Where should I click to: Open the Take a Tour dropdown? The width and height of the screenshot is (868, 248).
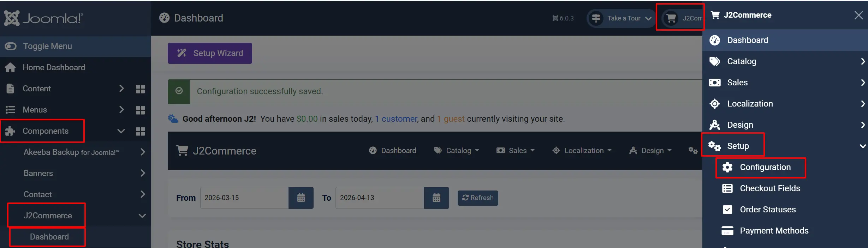[621, 18]
